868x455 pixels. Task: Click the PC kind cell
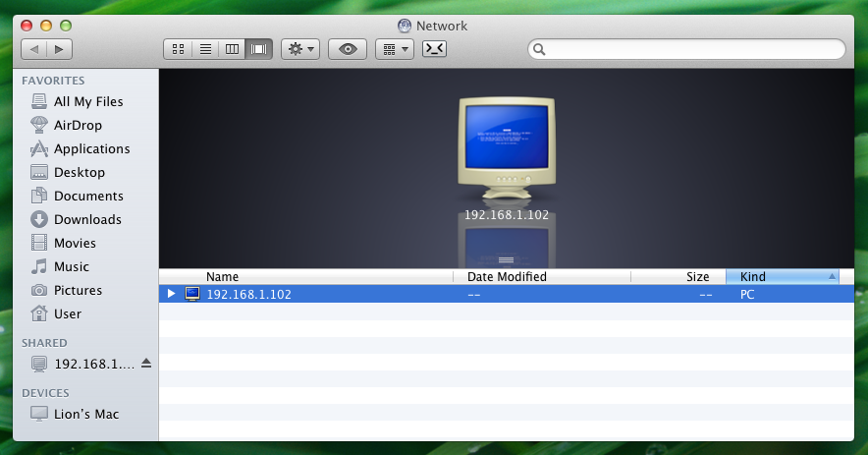747,294
